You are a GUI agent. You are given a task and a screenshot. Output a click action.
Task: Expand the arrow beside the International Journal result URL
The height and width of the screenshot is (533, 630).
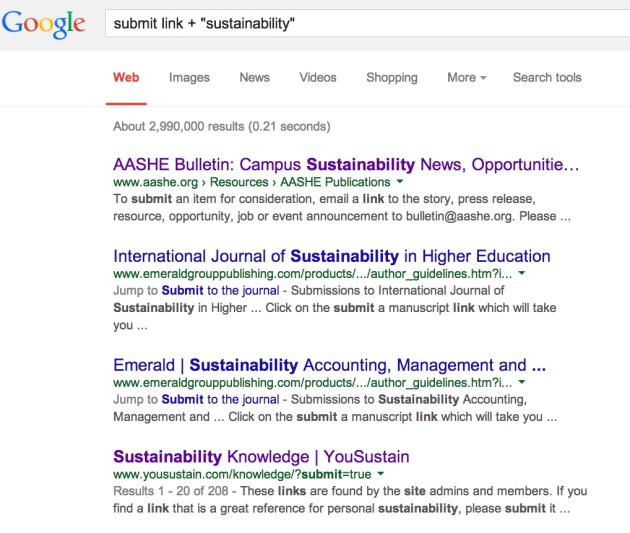tap(522, 273)
